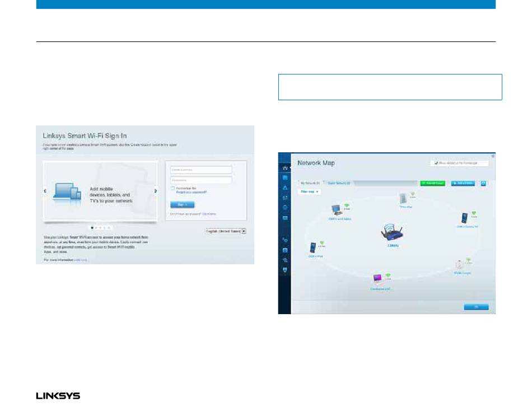Click the green signal icon beside the top tablet
Screen dimensions: 532x411
pos(413,194)
